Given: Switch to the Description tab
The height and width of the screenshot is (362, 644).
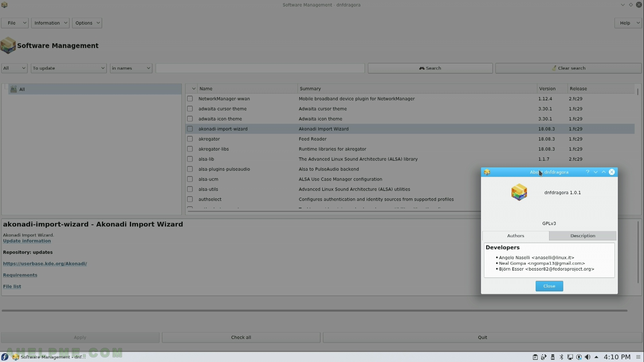Looking at the screenshot, I should pos(583,236).
